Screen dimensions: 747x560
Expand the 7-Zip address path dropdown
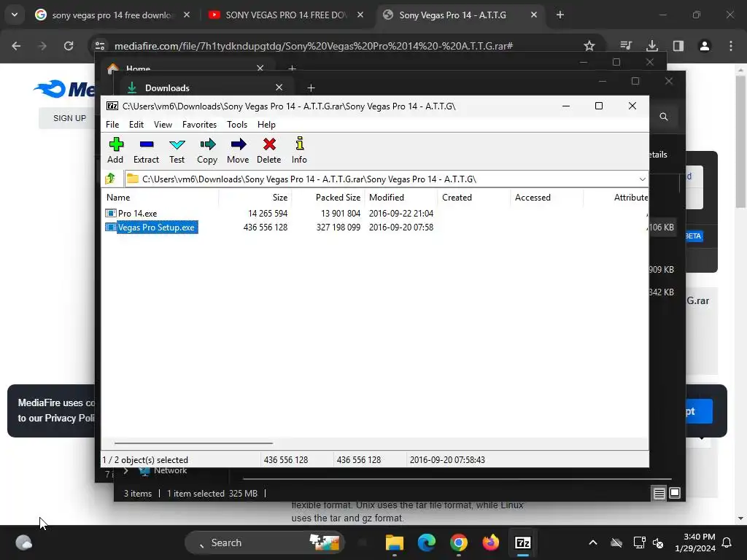tap(642, 179)
